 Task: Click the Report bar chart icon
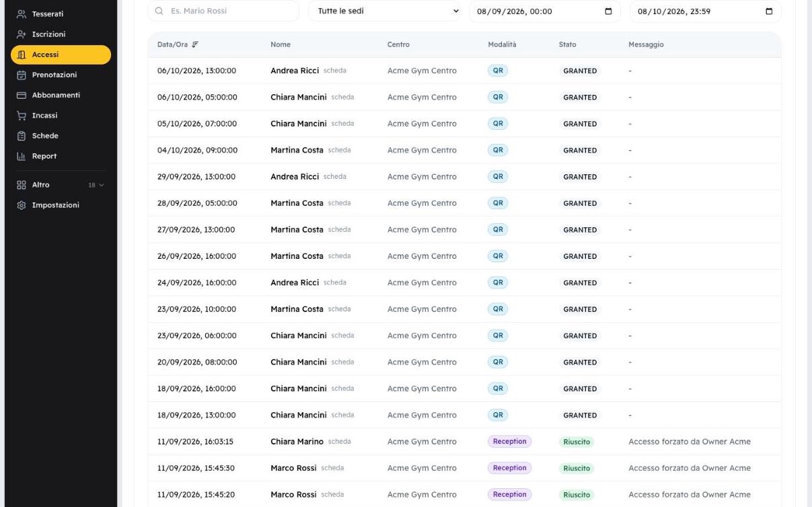[x=22, y=156]
